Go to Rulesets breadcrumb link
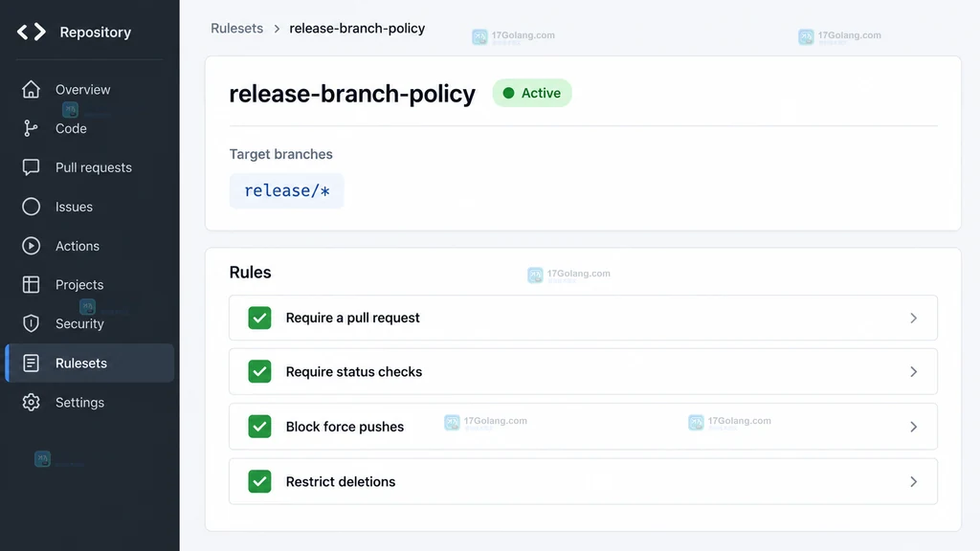Viewport: 980px width, 551px height. pyautogui.click(x=237, y=28)
